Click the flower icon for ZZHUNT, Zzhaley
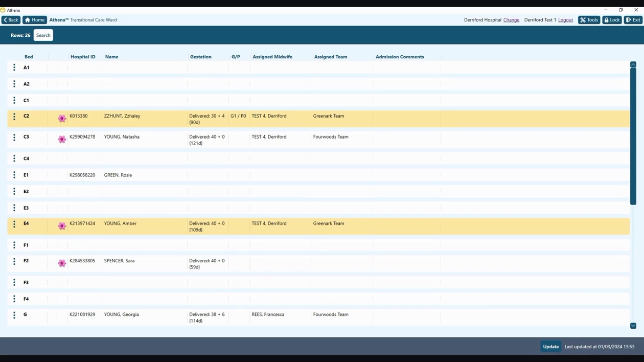The image size is (644, 362). point(62,119)
